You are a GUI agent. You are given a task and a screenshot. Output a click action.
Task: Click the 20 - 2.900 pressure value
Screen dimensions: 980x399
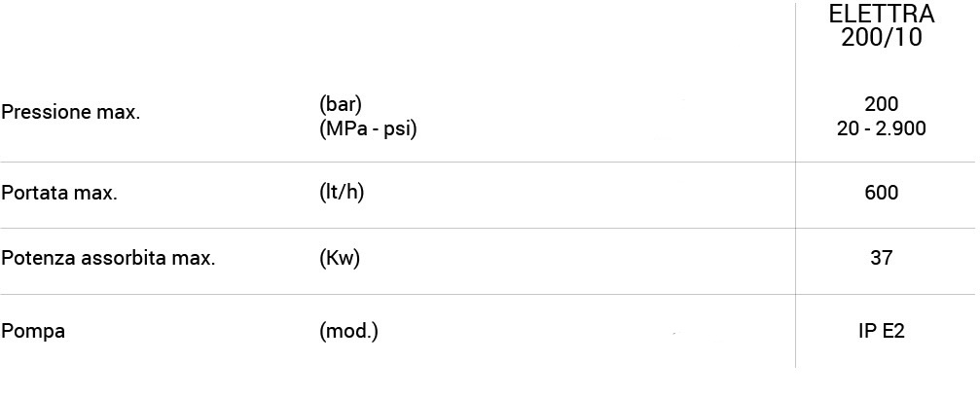click(x=881, y=127)
